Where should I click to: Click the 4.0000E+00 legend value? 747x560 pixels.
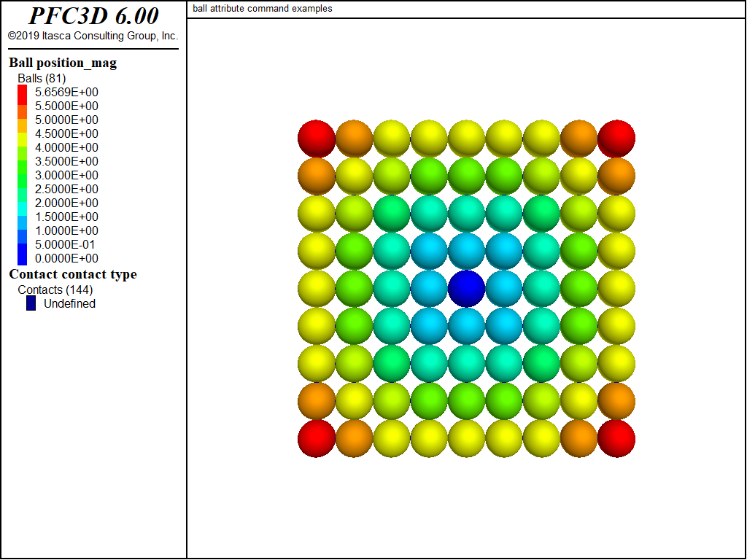point(66,147)
